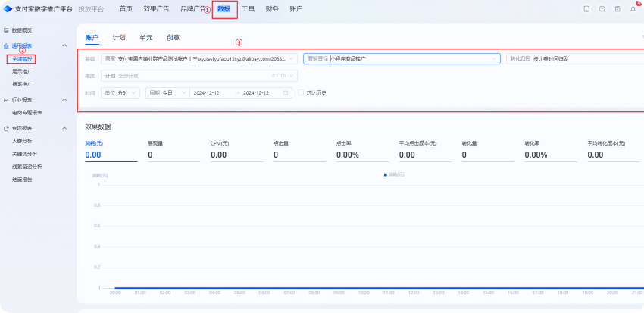Open the 单位 分时 dropdown
The height and width of the screenshot is (313, 644).
[120, 92]
